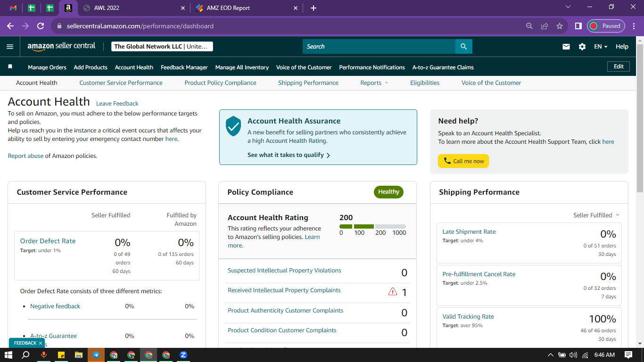Open File Explorer from taskbar
Image resolution: width=644 pixels, height=362 pixels.
(79, 355)
